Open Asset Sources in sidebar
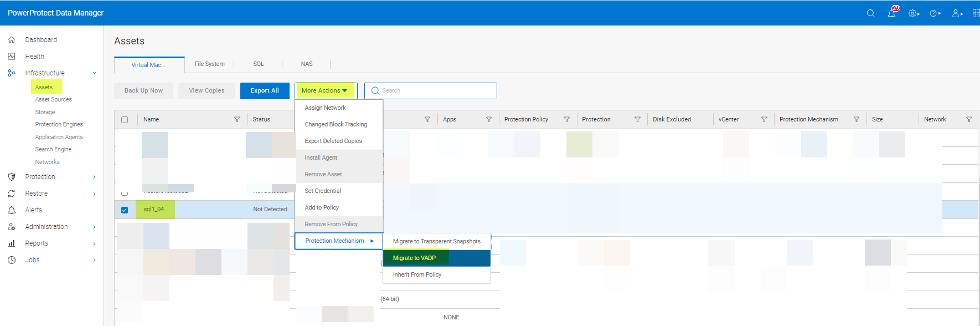Viewport: 980px width, 326px height. [x=54, y=100]
